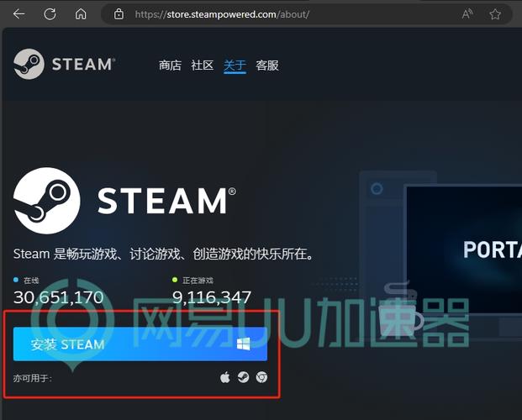Click the read aloud icon in the address bar
This screenshot has height=420, width=522.
point(467,14)
